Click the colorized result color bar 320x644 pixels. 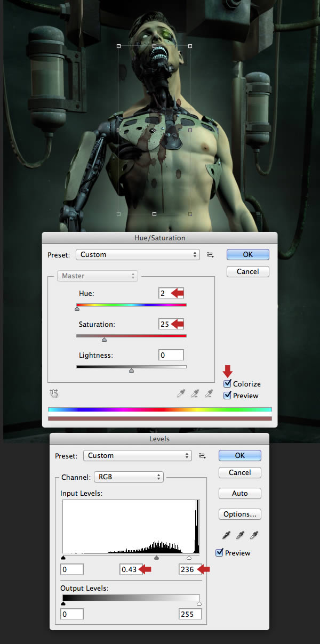[x=160, y=418]
